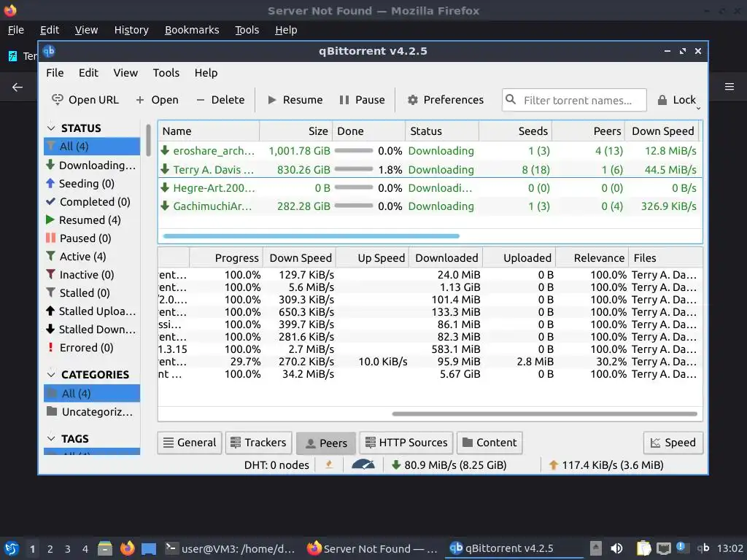Click the download arrow icon of Hegre-Art torrent

coord(165,187)
